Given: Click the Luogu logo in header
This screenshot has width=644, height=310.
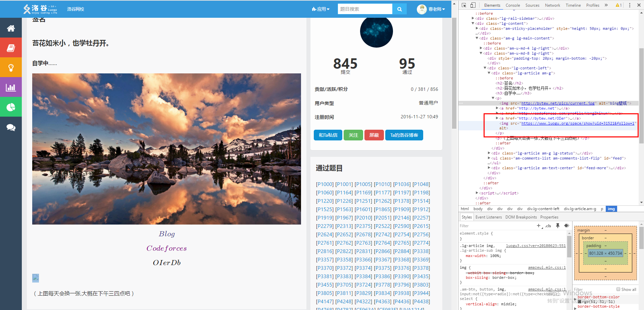Looking at the screenshot, I should [40, 9].
